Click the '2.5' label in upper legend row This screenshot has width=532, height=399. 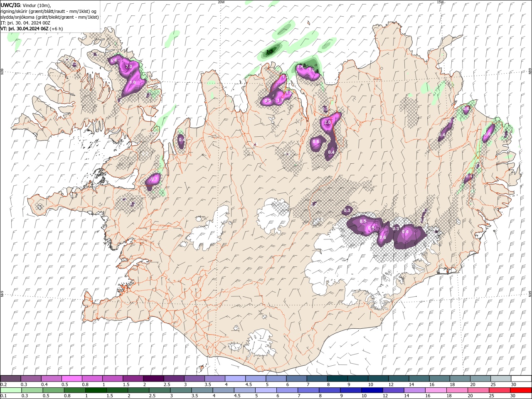167,384
